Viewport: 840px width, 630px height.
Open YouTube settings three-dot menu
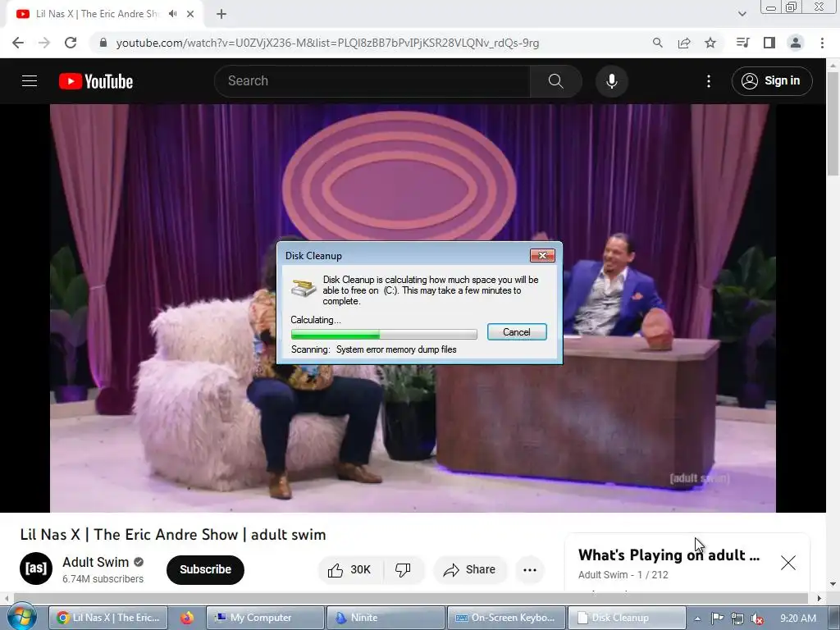tap(709, 81)
